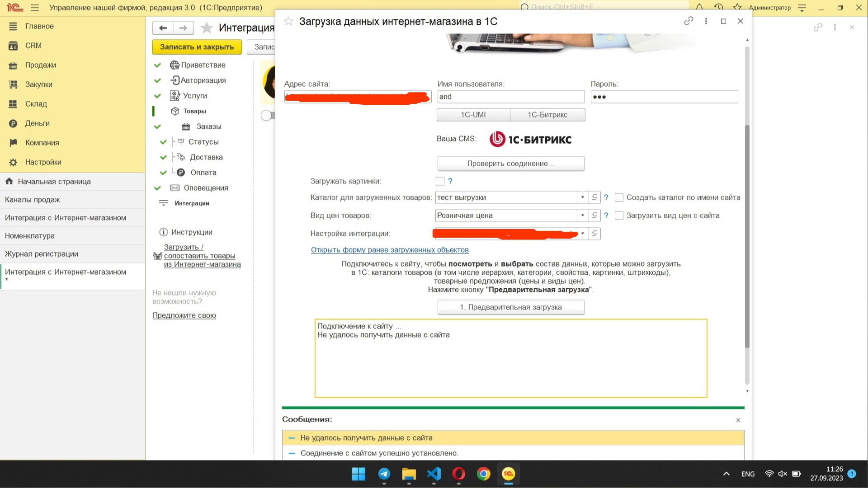Screen dimensions: 868x488
Task: Switch to Каналы продаж tab
Action: click(72, 200)
